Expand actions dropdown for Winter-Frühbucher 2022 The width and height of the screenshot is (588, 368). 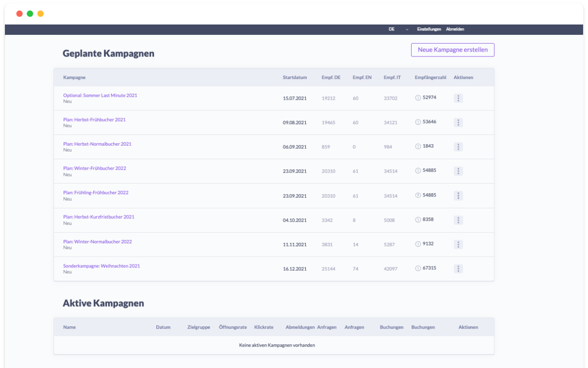pos(458,171)
